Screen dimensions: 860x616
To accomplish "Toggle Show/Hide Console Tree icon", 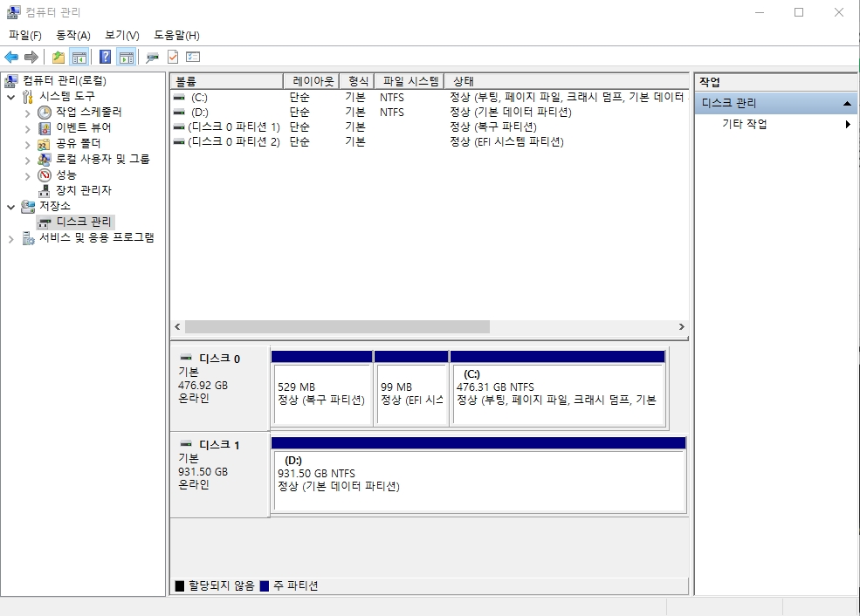I will tap(79, 57).
